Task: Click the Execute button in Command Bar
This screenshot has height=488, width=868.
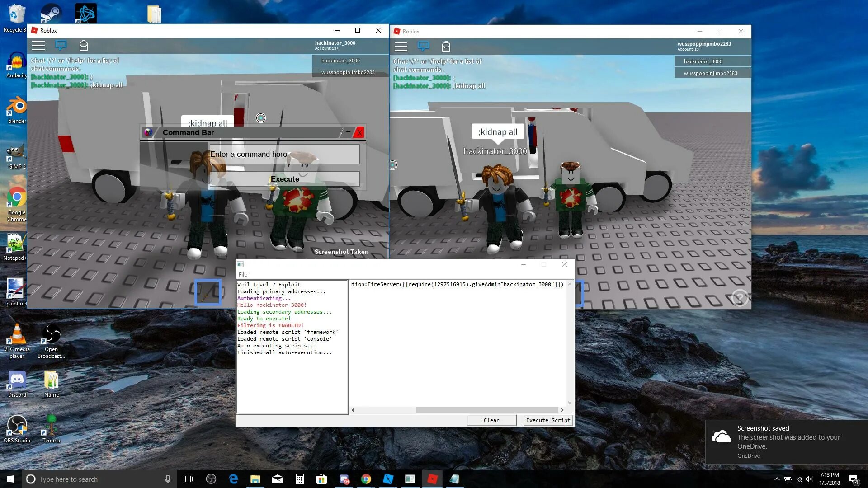Action: coord(284,179)
